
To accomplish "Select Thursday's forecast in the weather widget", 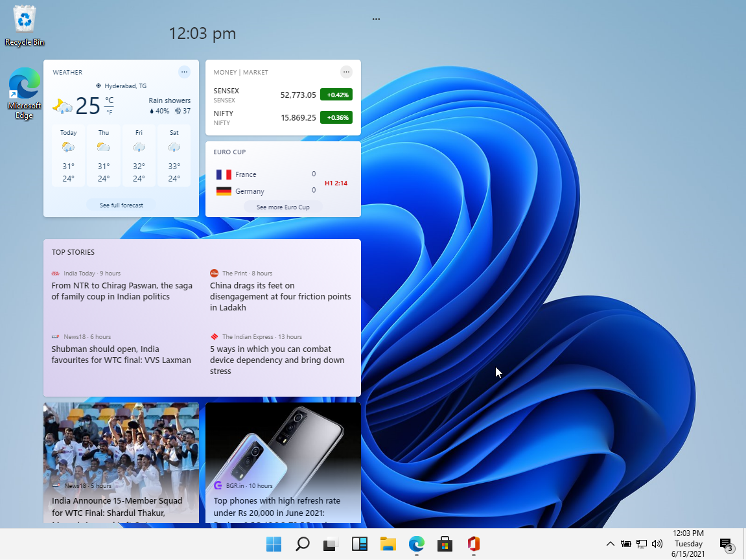I will tap(103, 156).
